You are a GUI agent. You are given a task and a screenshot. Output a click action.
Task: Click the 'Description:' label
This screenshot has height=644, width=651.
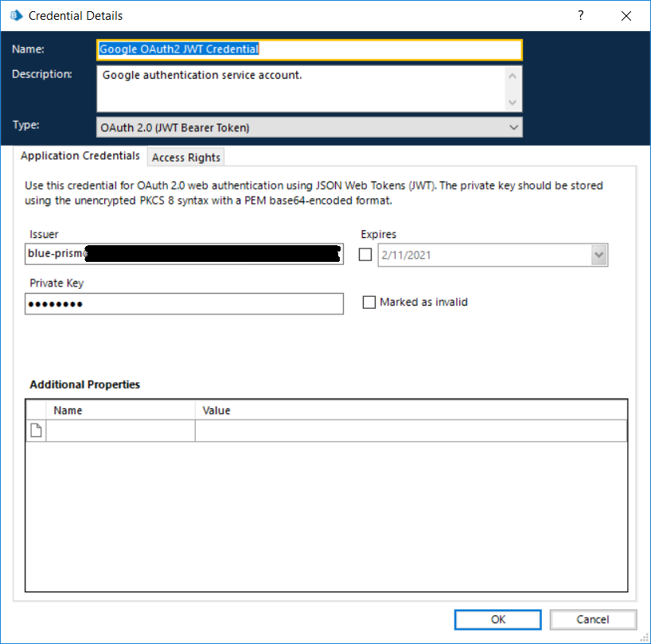[x=42, y=74]
